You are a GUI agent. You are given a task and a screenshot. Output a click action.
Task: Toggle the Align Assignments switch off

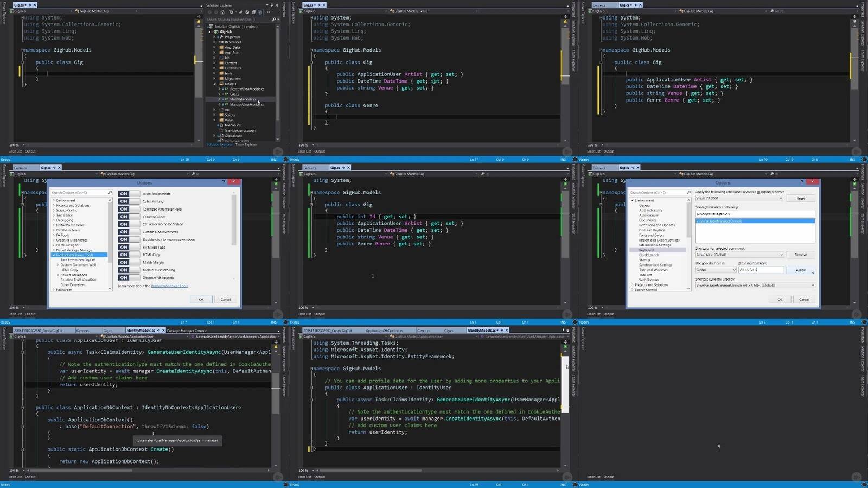coord(129,194)
